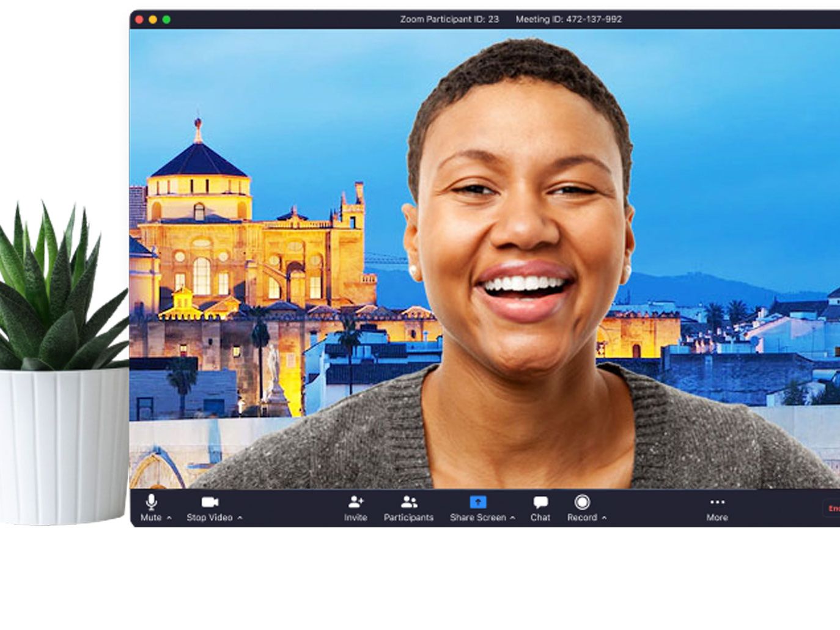Click the camera icon to stop video
Viewport: 840px width, 630px height.
(x=211, y=502)
